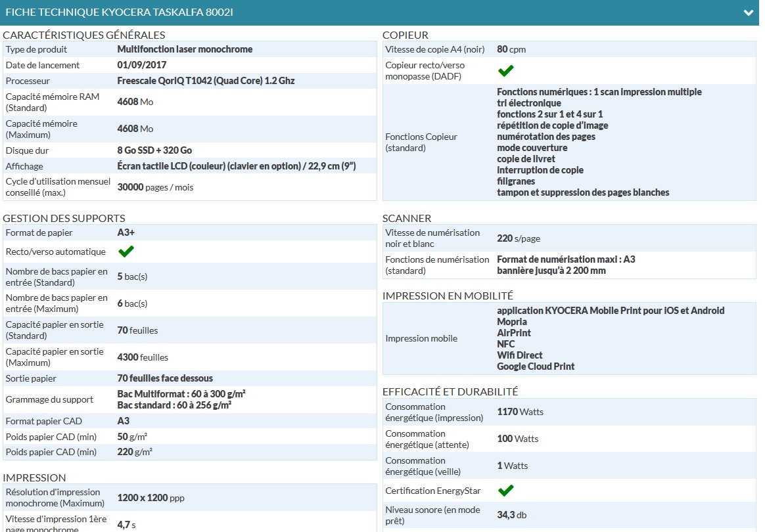Viewport: 765px width, 532px height.
Task: Click the Grammage du support label
Action: coord(49,399)
